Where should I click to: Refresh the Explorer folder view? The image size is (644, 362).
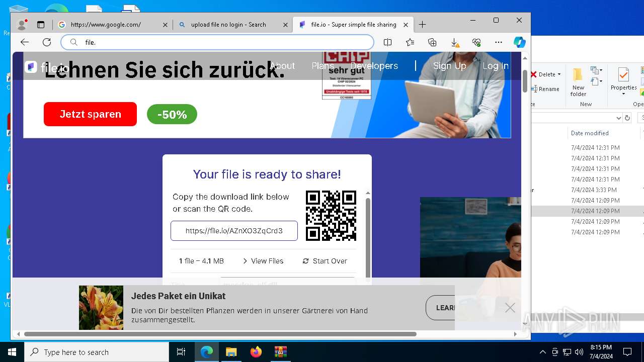point(627,118)
